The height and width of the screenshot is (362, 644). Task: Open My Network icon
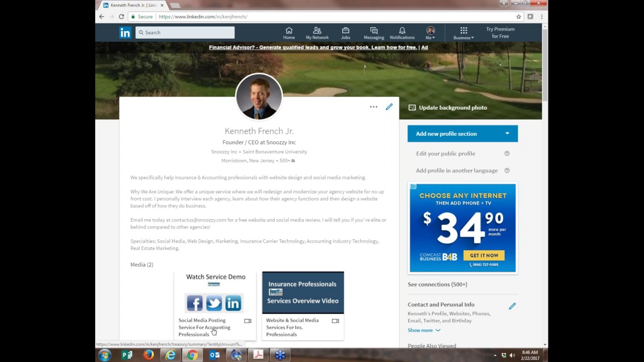click(x=317, y=33)
